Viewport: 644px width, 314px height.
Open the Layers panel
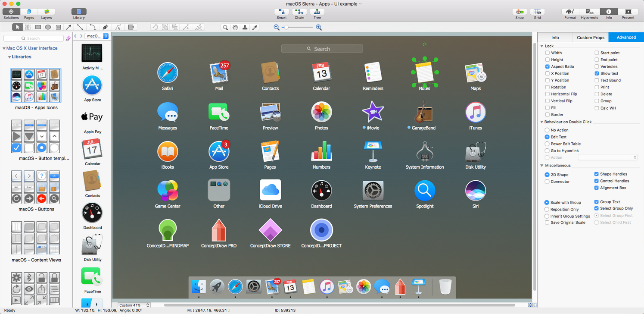(x=47, y=12)
